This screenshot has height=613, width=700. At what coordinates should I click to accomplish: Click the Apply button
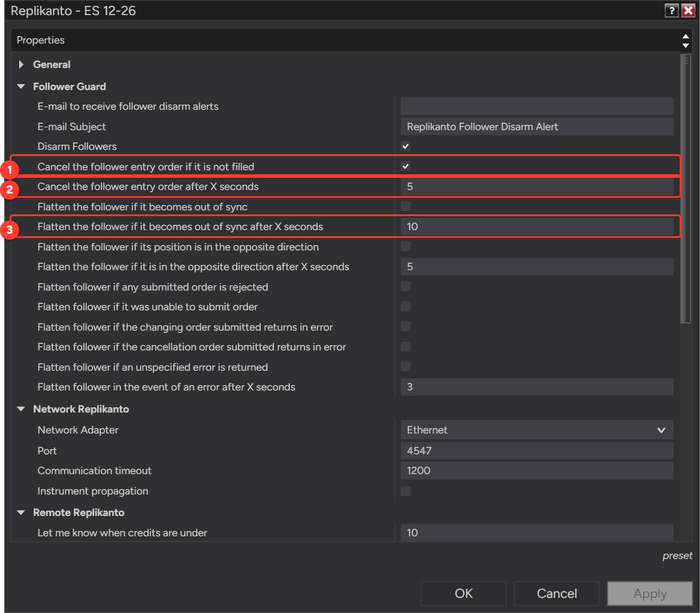pos(650,593)
